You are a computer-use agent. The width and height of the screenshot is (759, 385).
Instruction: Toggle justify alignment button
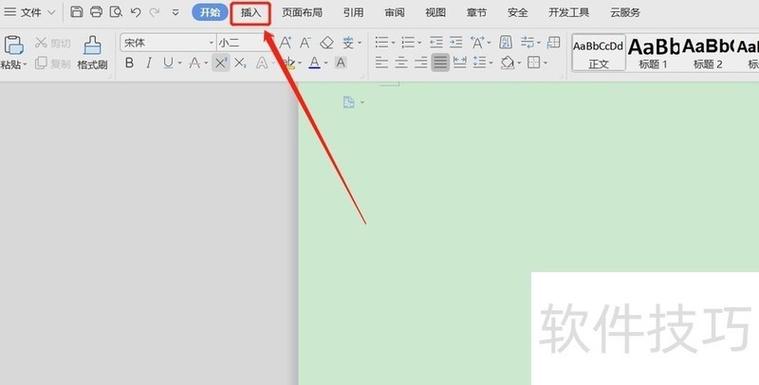(x=440, y=62)
